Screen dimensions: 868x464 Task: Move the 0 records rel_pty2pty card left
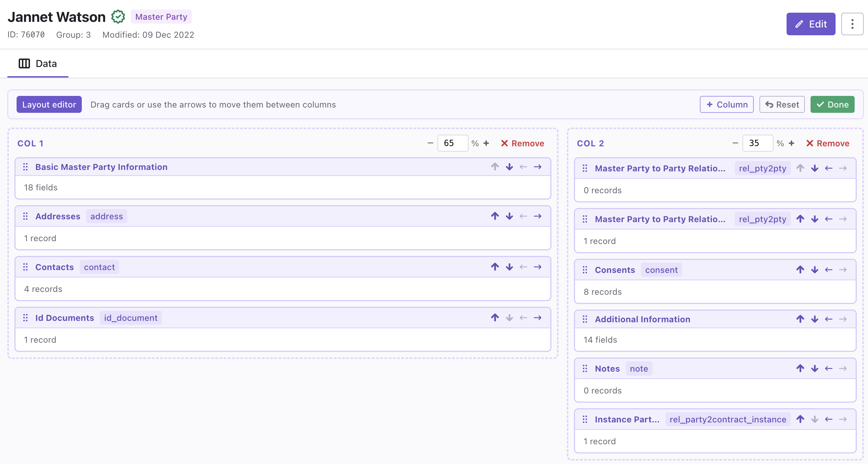(x=829, y=168)
